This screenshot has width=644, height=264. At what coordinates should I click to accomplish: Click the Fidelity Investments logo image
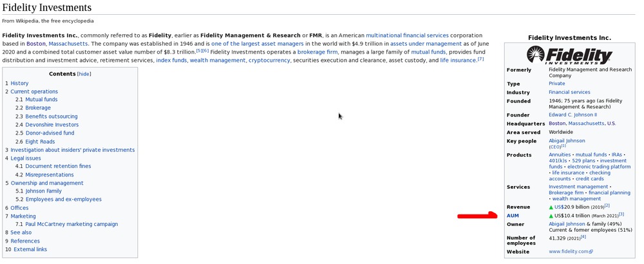pyautogui.click(x=569, y=56)
